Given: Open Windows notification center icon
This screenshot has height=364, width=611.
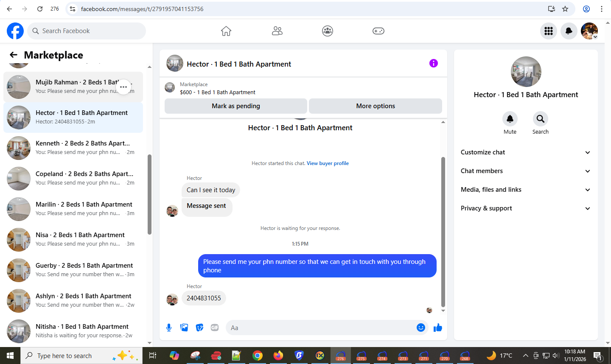Looking at the screenshot, I should [597, 356].
